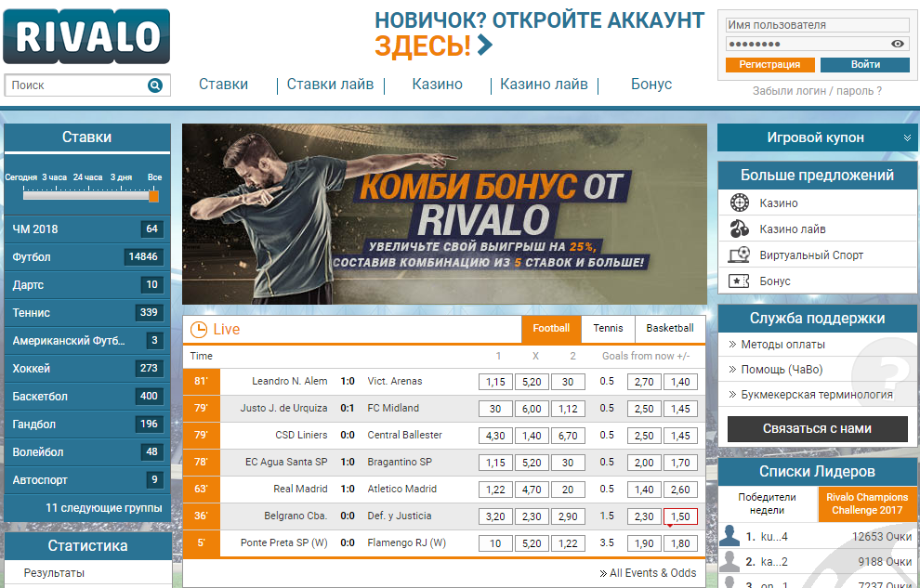Select Rivalo Champions Challenge 2017 tab

(867, 503)
